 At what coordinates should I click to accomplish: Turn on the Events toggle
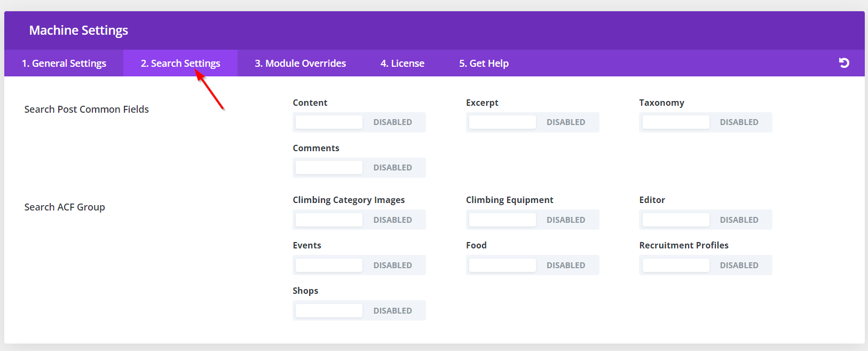point(359,266)
